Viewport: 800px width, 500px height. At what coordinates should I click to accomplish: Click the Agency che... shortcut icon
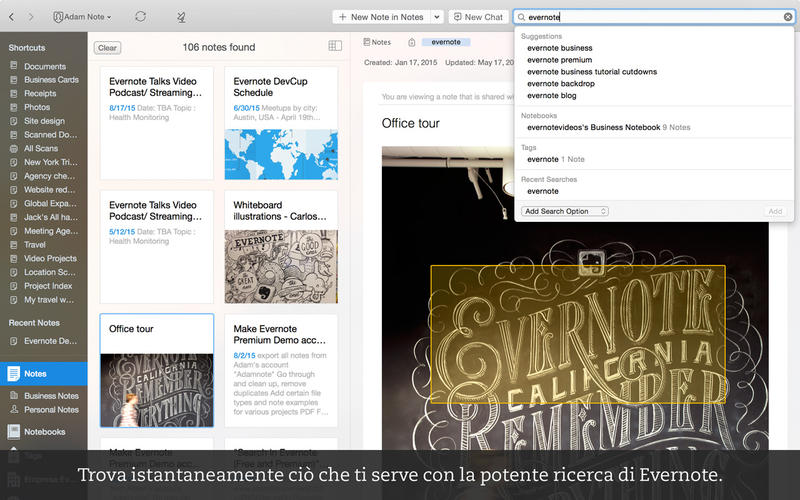(x=14, y=176)
